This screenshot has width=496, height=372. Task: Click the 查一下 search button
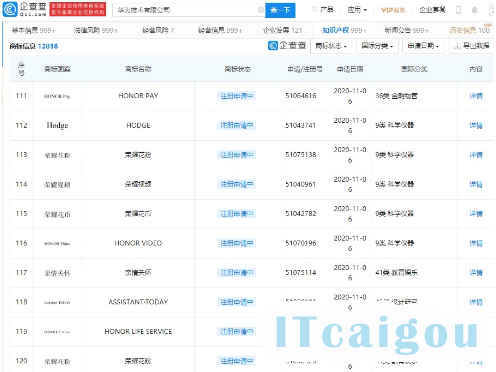280,10
